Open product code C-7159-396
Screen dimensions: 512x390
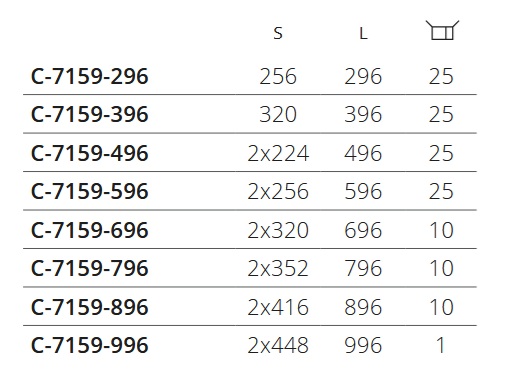click(x=89, y=114)
